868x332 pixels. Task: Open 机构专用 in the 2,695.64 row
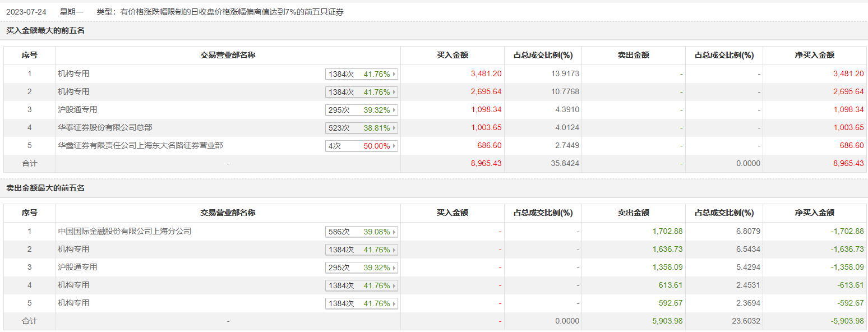(x=73, y=91)
